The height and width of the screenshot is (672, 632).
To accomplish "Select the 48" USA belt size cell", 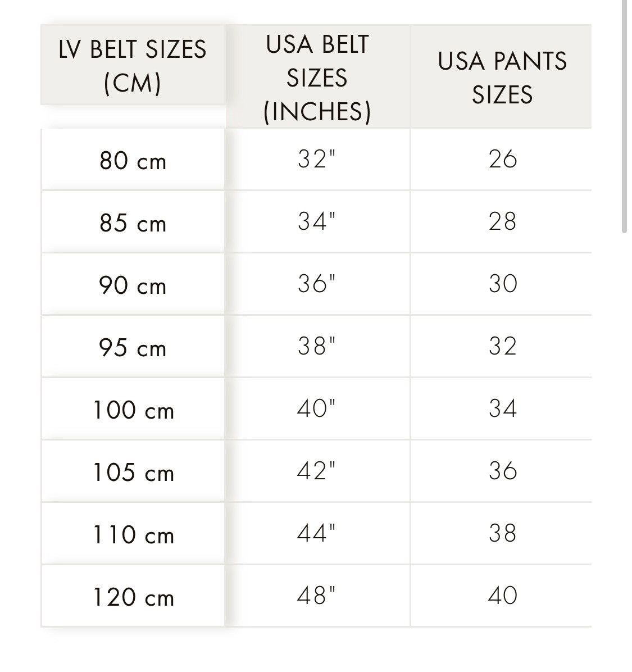I will click(x=317, y=596).
